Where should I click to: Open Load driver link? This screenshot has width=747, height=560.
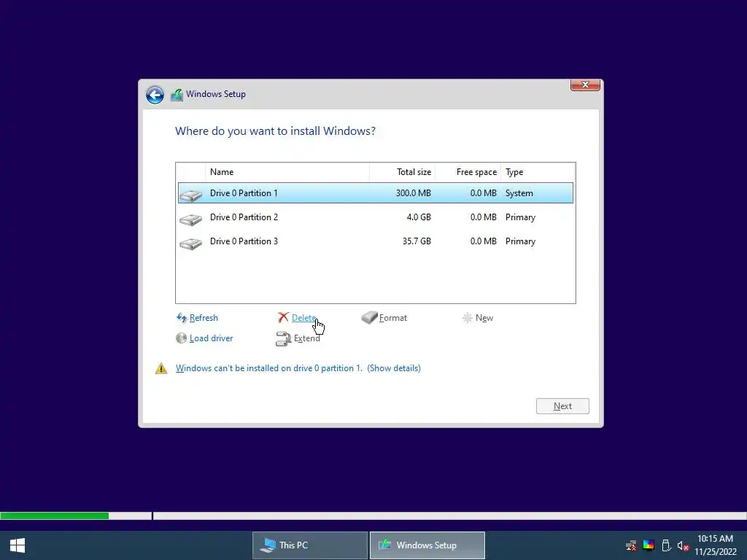coord(211,338)
